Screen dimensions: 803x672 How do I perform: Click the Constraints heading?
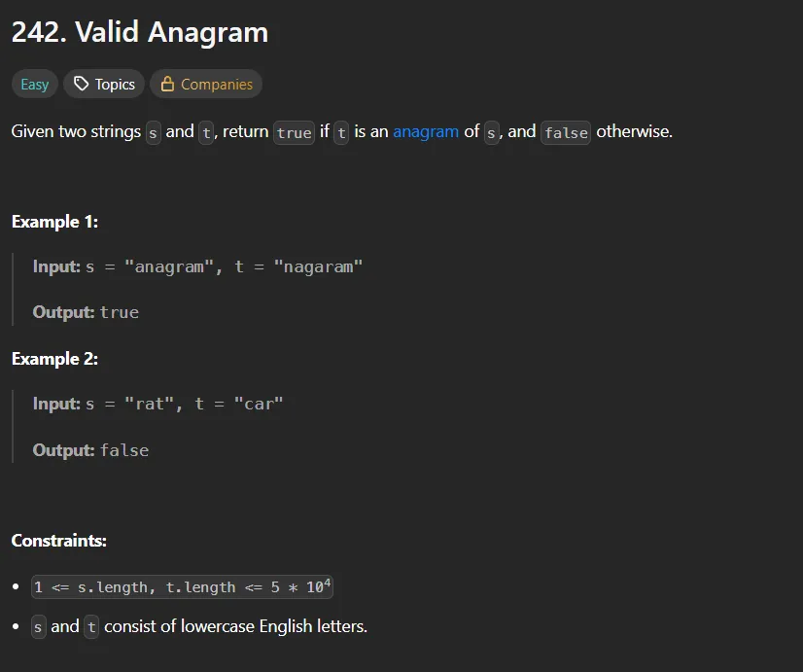point(59,541)
